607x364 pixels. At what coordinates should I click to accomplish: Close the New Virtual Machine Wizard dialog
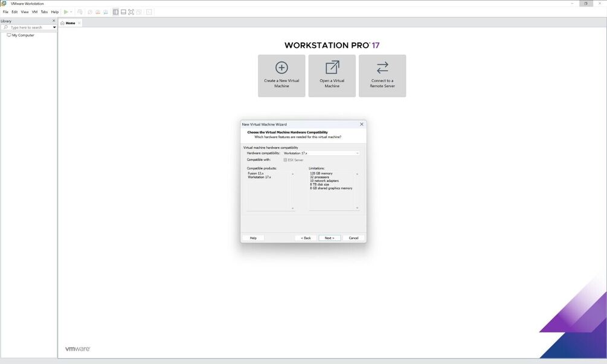tap(362, 124)
